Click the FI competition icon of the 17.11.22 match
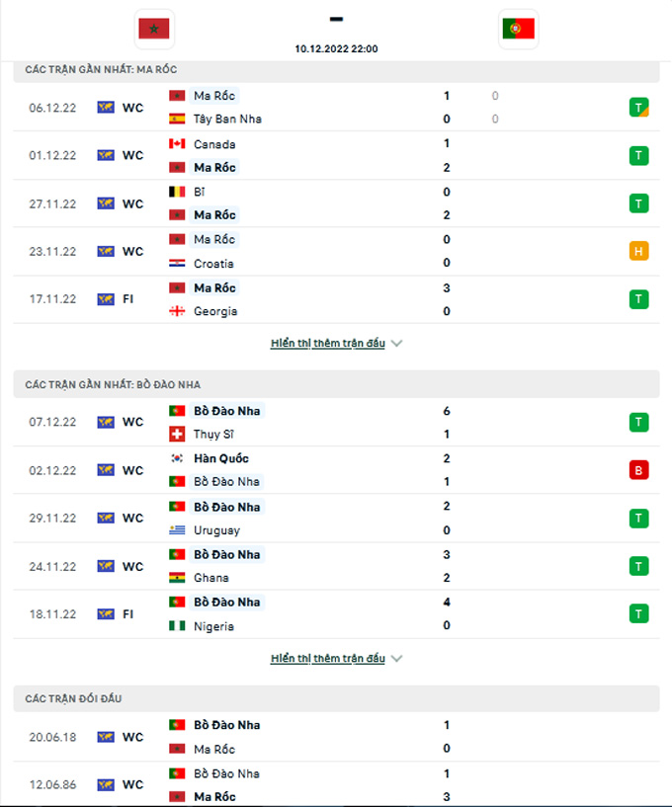This screenshot has height=807, width=672. (x=106, y=299)
